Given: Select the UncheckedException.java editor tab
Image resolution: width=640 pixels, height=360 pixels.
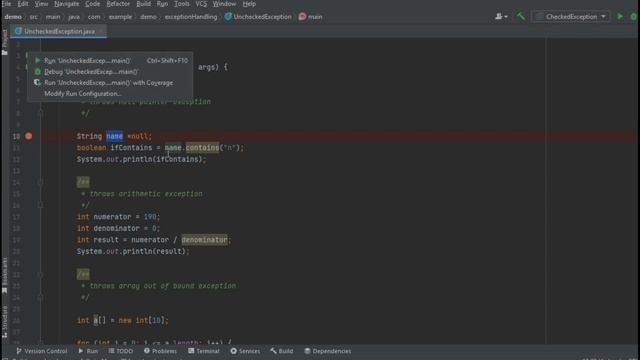Looking at the screenshot, I should pos(59,31).
